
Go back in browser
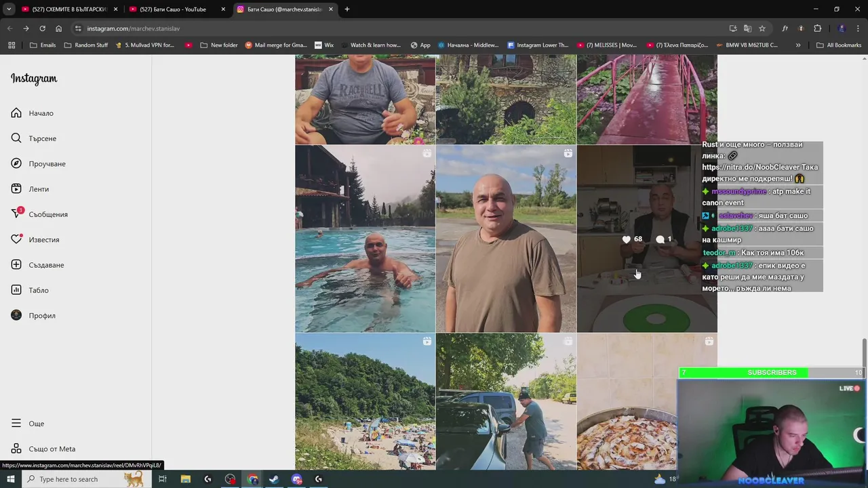(9, 28)
